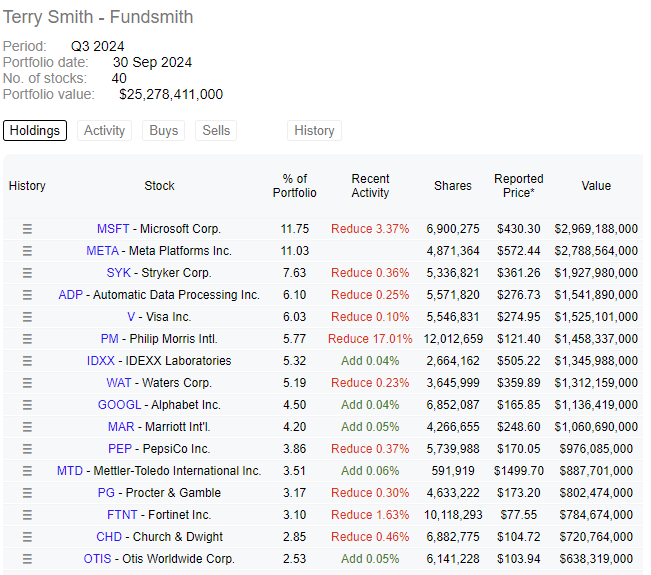This screenshot has width=651, height=575.
Task: Open the PG ticker link
Action: point(106,493)
